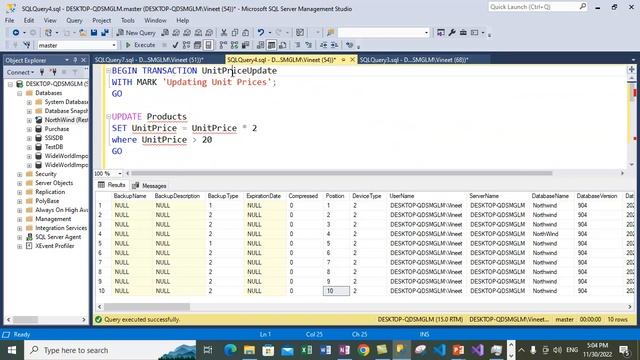
Task: Click the Open File folder icon
Action: [83, 33]
